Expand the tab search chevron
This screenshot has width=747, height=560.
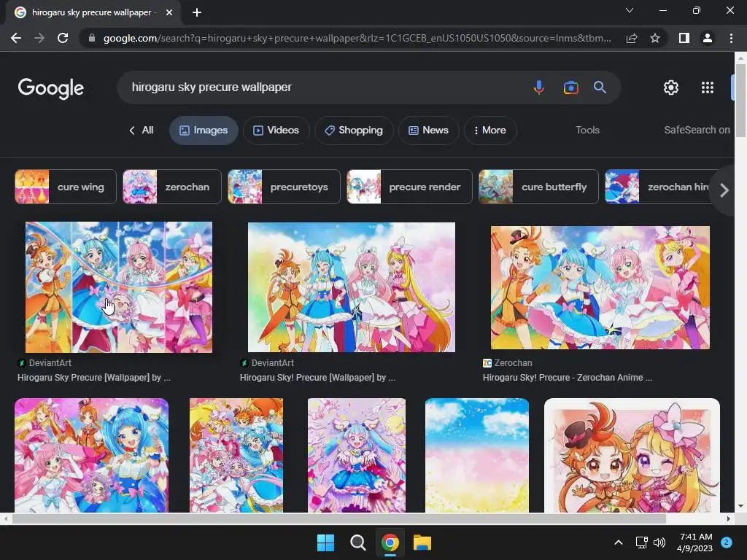point(630,10)
